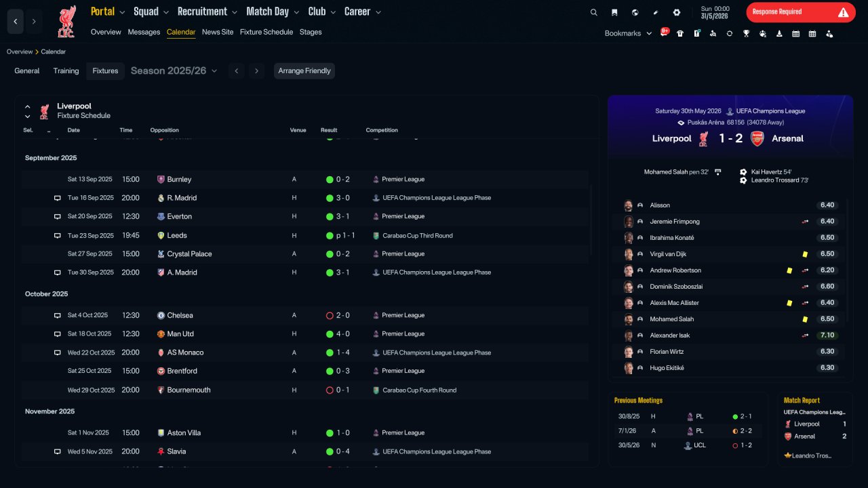Open the world globe icon
868x488 pixels.
(635, 12)
